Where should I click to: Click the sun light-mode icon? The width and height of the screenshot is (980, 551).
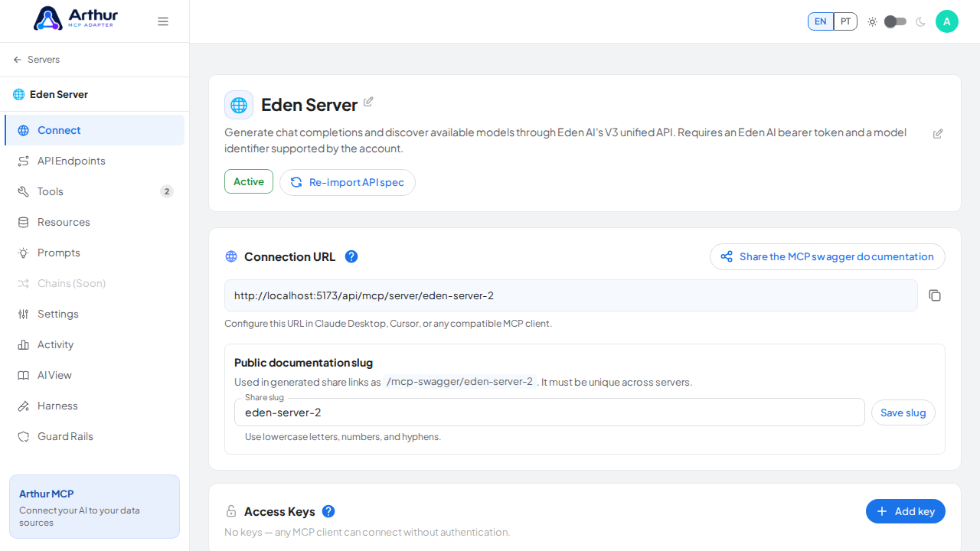872,21
